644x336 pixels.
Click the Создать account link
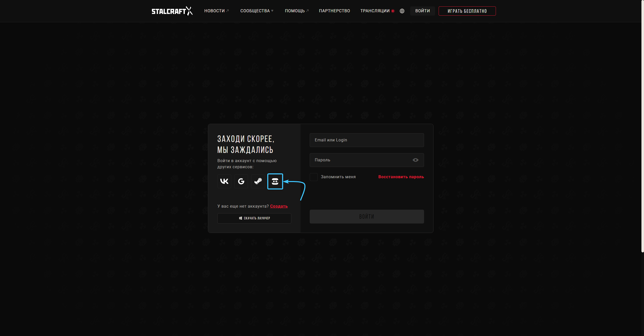tap(279, 206)
